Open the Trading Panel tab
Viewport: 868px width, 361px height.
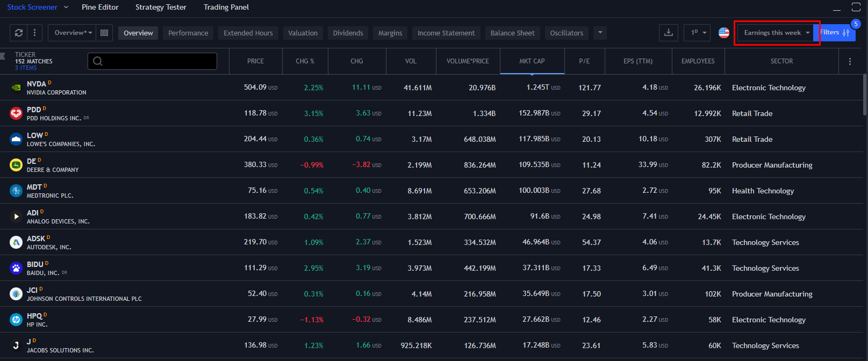[x=226, y=7]
